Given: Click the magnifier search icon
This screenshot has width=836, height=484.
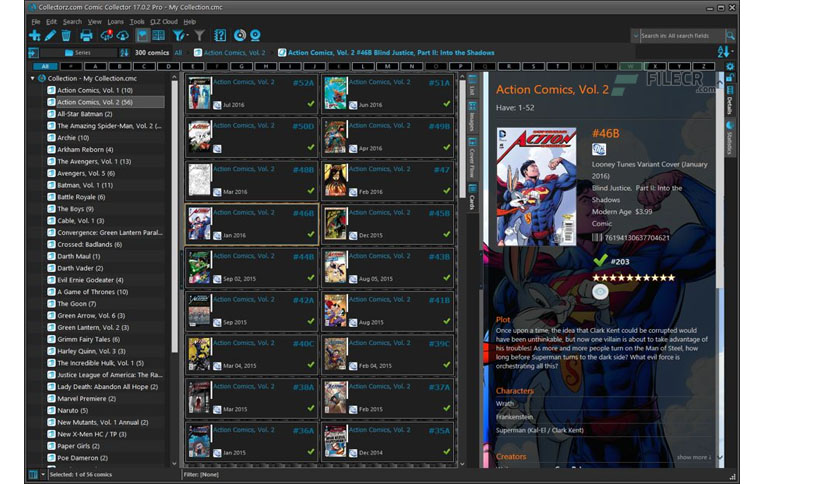Looking at the screenshot, I should point(730,36).
